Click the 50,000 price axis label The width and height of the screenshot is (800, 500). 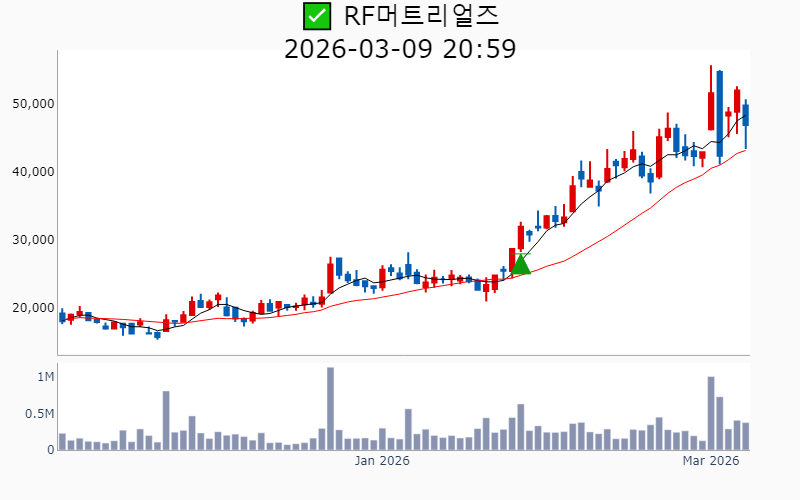(x=30, y=104)
